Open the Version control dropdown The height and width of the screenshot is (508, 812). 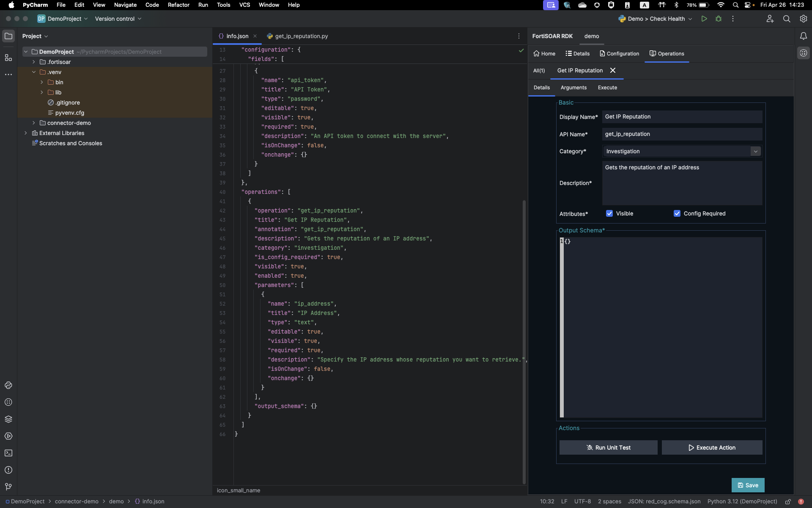pos(118,19)
